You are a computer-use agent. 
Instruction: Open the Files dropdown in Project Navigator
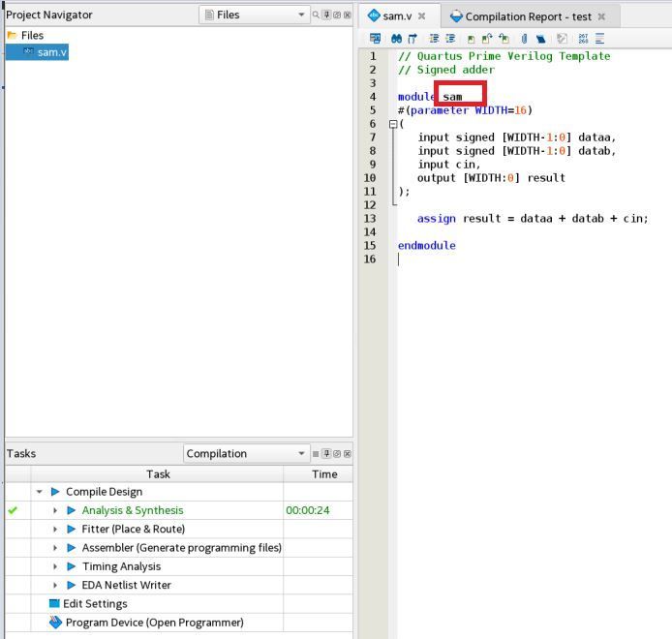pos(254,15)
